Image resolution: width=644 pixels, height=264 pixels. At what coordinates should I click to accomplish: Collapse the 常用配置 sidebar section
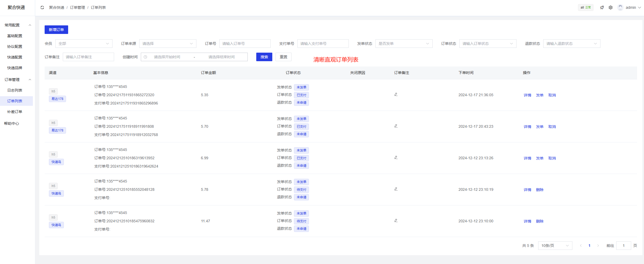tap(30, 25)
